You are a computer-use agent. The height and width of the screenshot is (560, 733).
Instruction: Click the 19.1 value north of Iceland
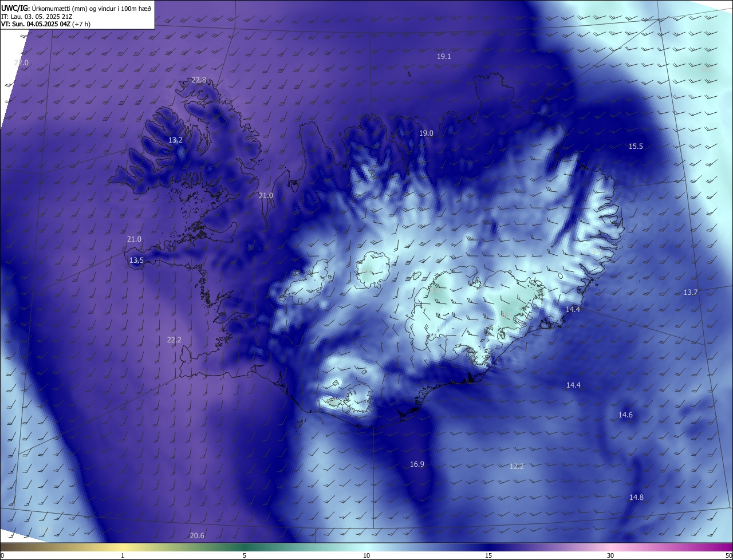coord(444,56)
